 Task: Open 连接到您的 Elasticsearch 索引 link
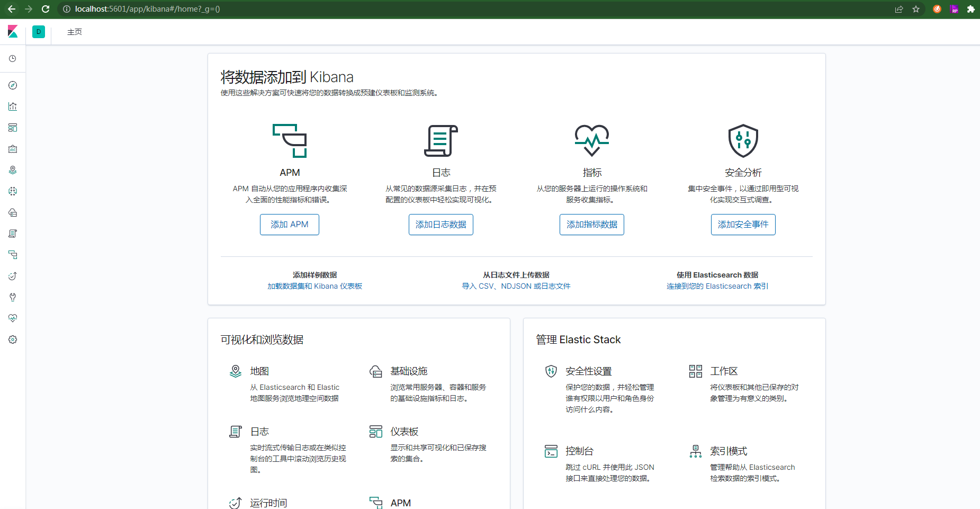(x=717, y=286)
